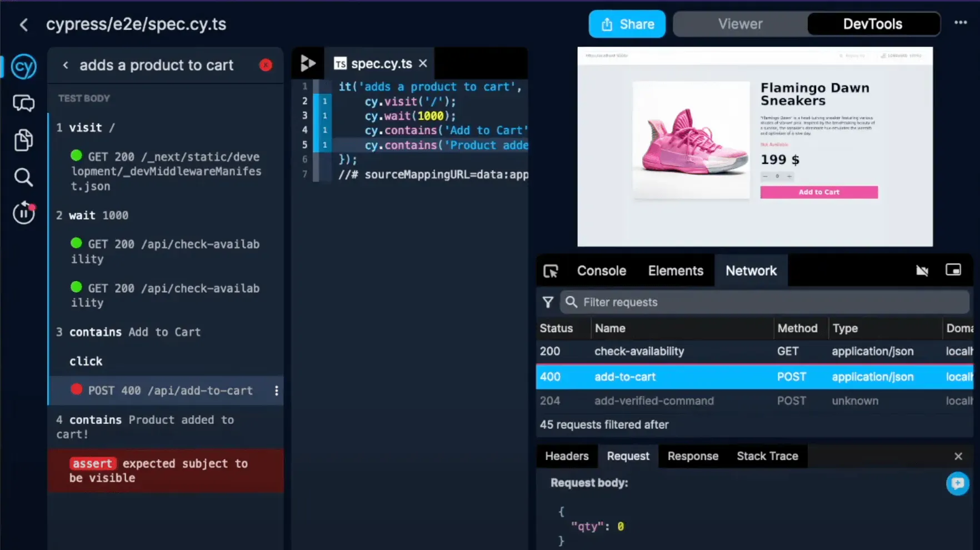Image resolution: width=980 pixels, height=550 pixels.
Task: Switch to the Console tab
Action: tap(601, 271)
